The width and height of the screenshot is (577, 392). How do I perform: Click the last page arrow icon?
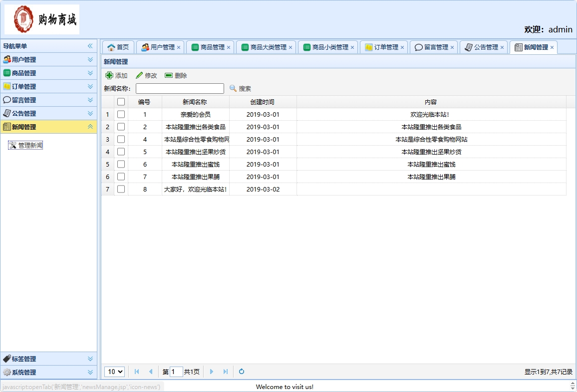click(225, 372)
